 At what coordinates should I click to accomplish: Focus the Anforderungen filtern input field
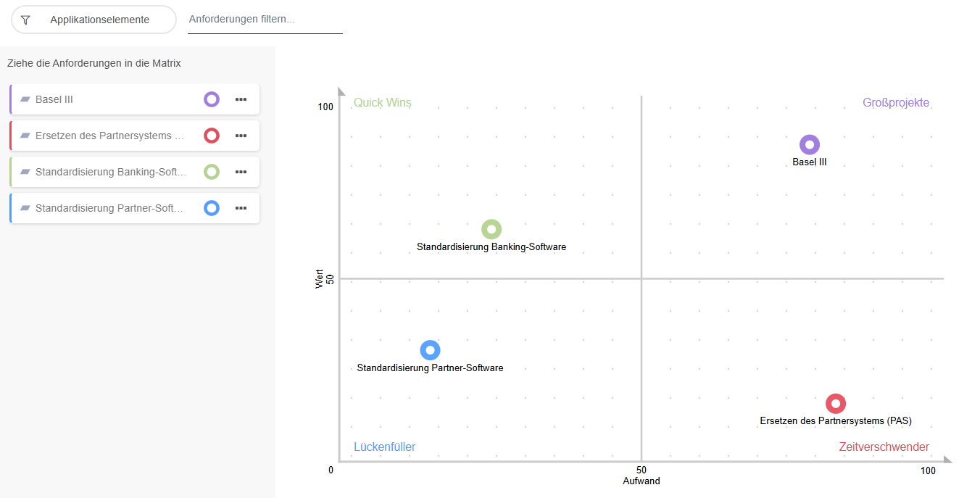point(265,20)
